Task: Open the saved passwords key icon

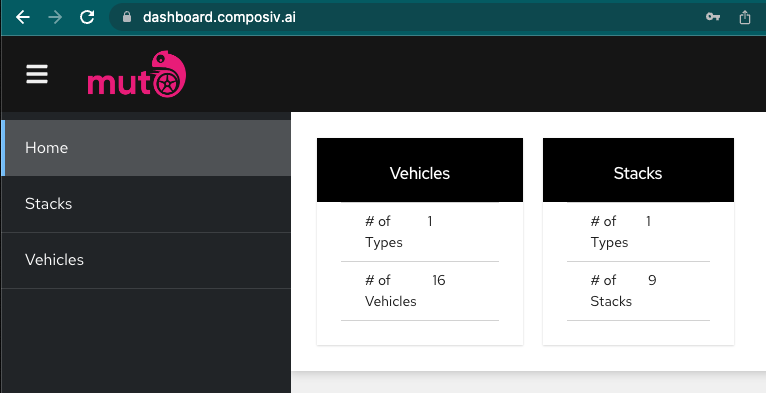Action: click(x=713, y=17)
